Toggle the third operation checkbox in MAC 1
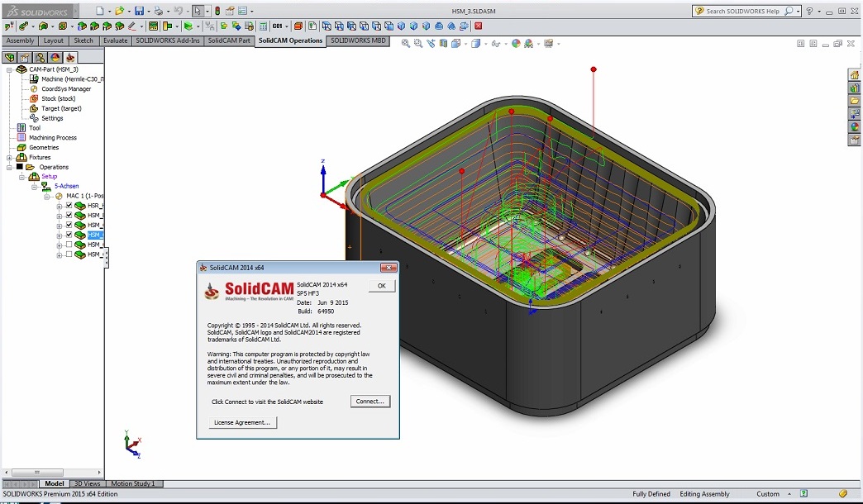The width and height of the screenshot is (863, 504). (x=69, y=225)
